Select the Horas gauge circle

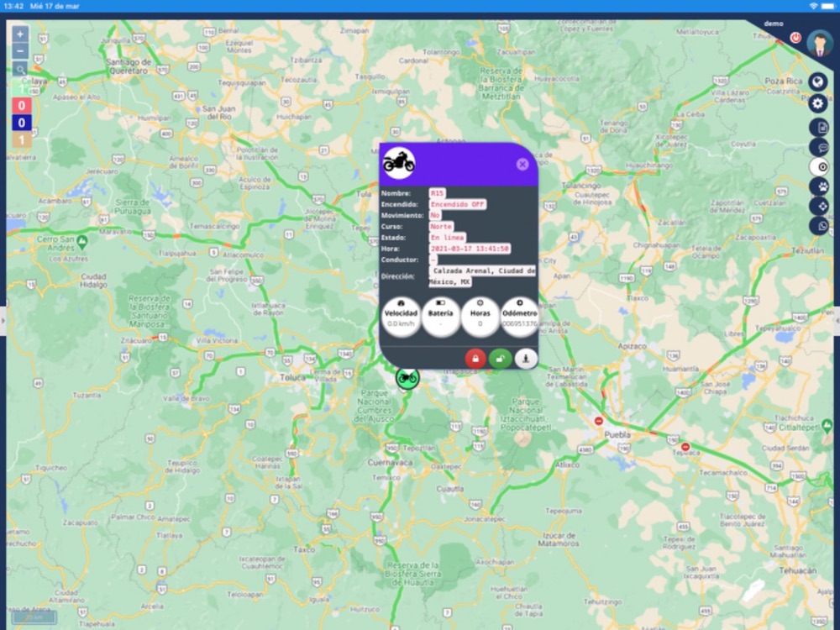pos(480,317)
